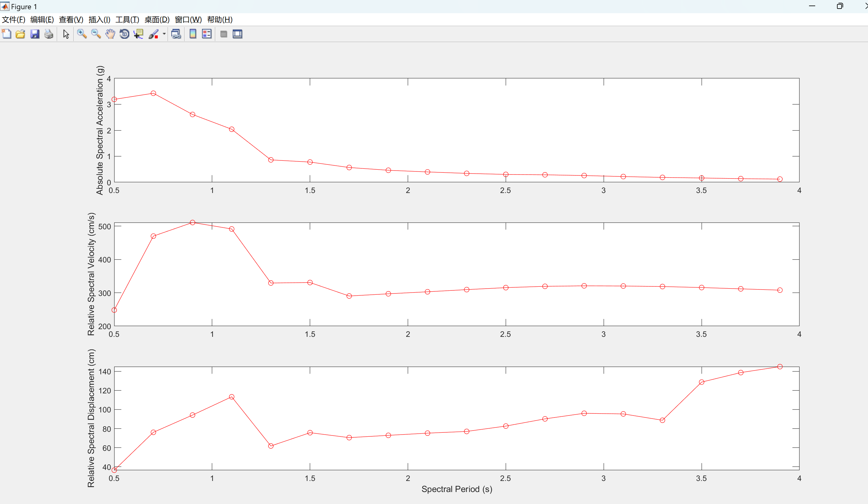The height and width of the screenshot is (504, 868).
Task: Select the Pan hand tool
Action: [110, 34]
